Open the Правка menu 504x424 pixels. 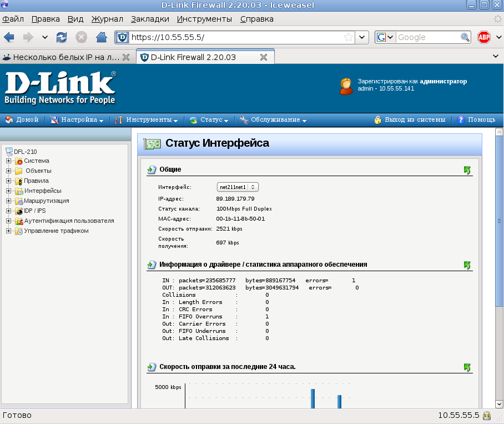click(46, 19)
